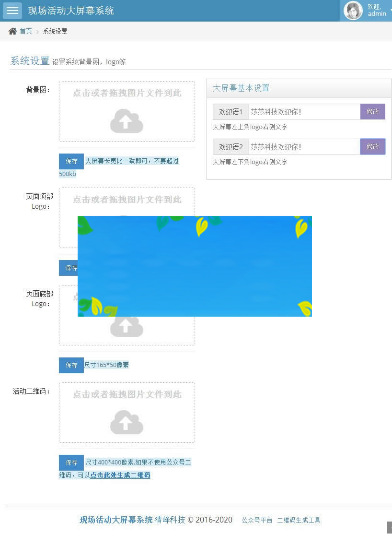The width and height of the screenshot is (392, 534).
Task: Click the 欢迎语1 text input field
Action: pyautogui.click(x=302, y=111)
